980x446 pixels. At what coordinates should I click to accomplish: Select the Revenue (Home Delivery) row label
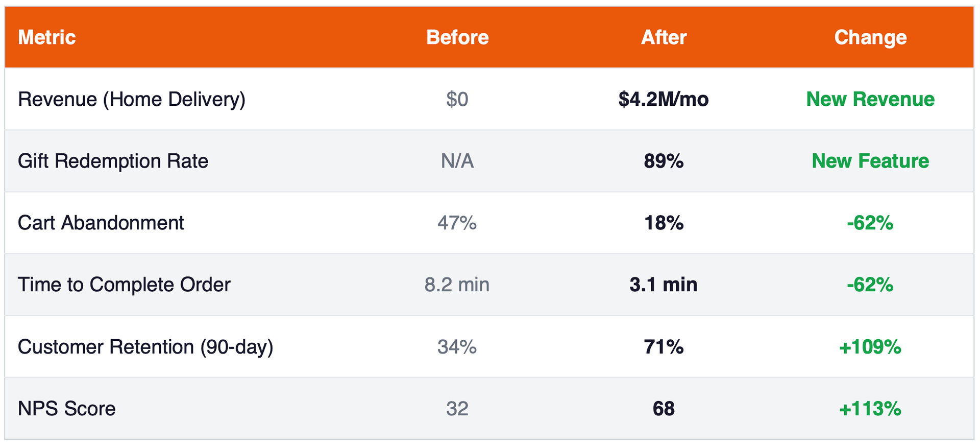coord(132,99)
